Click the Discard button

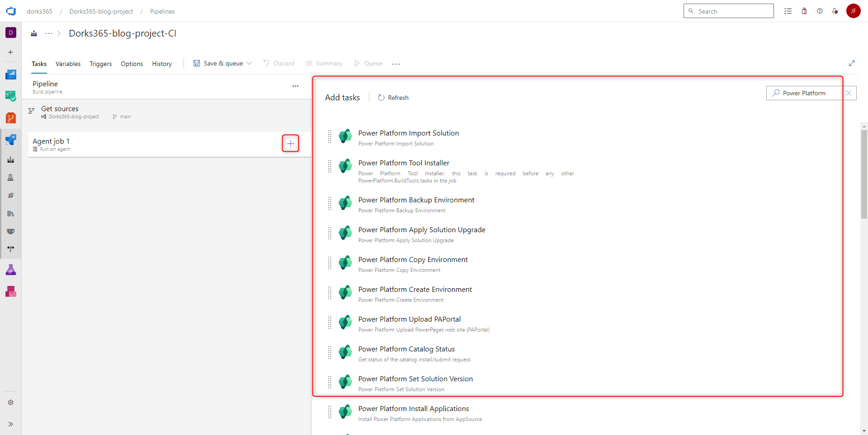coord(278,63)
